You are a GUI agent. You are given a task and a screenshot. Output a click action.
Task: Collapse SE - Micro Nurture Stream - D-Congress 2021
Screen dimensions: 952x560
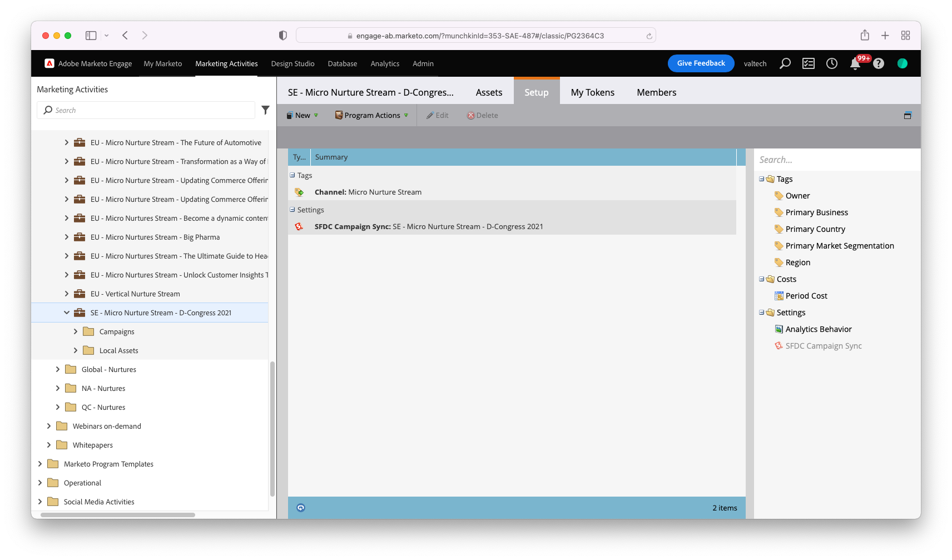click(67, 313)
